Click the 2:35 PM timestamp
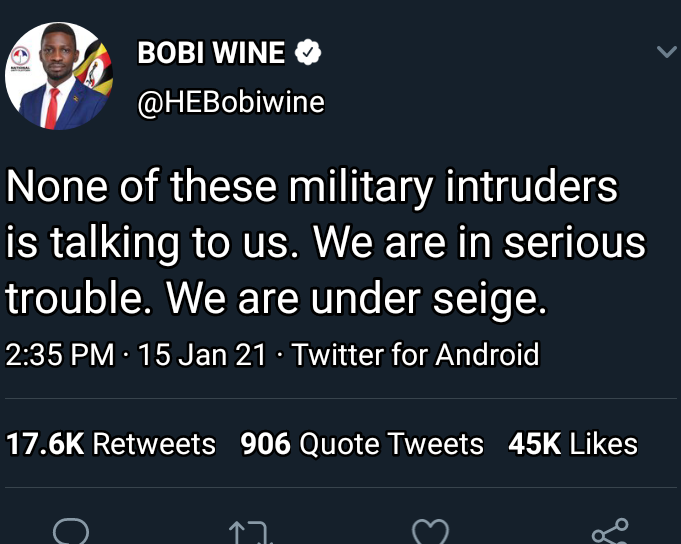Image resolution: width=681 pixels, height=544 pixels. (60, 355)
